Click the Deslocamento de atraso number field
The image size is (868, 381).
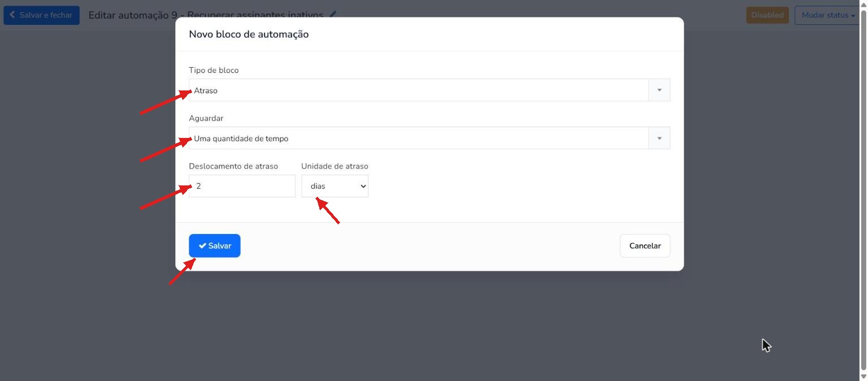pyautogui.click(x=242, y=186)
